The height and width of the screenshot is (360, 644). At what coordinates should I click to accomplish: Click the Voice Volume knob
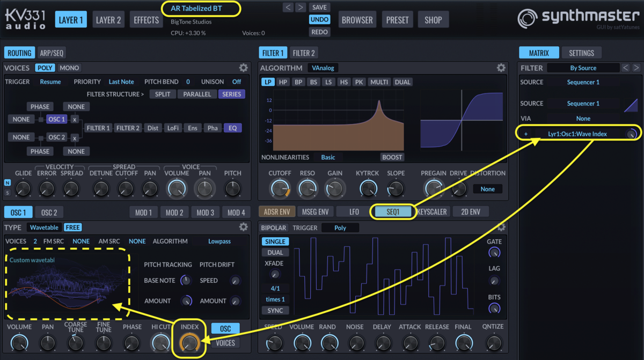177,188
